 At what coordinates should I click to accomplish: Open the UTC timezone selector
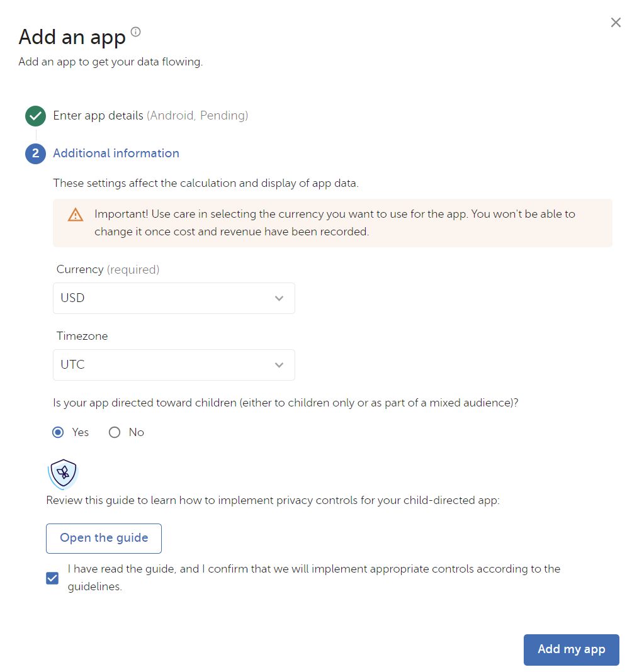click(173, 365)
